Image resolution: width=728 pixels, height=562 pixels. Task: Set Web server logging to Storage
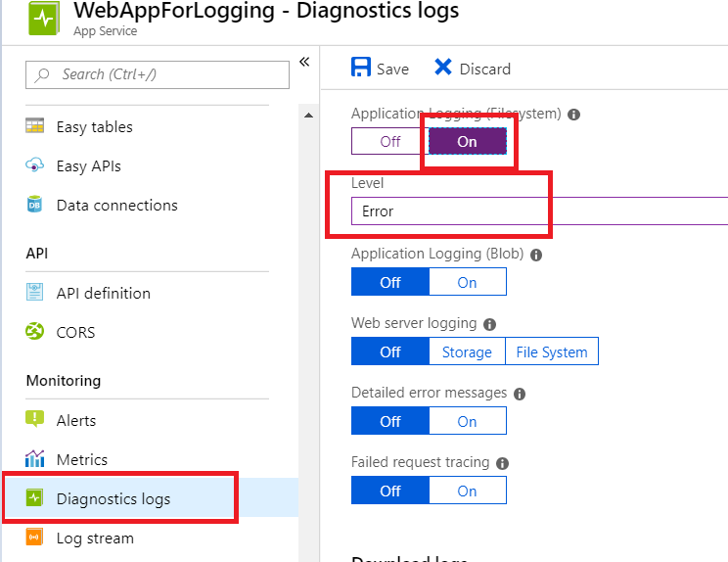pyautogui.click(x=467, y=351)
